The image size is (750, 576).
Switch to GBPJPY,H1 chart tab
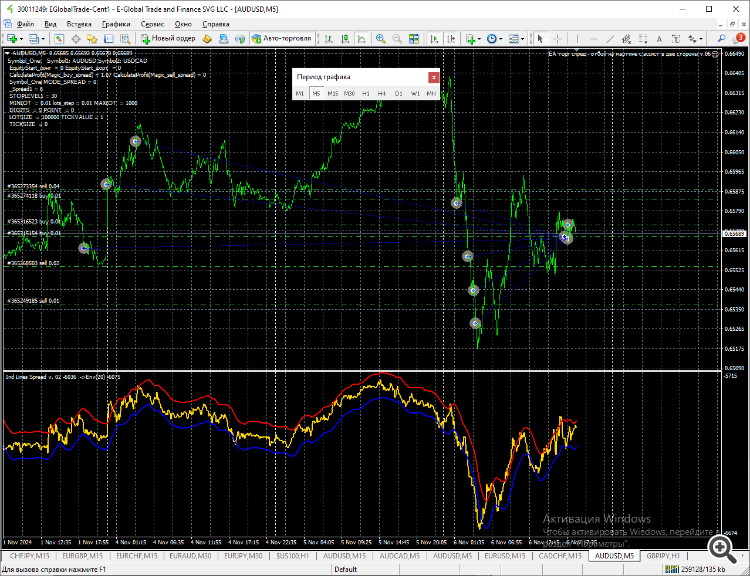click(x=663, y=556)
